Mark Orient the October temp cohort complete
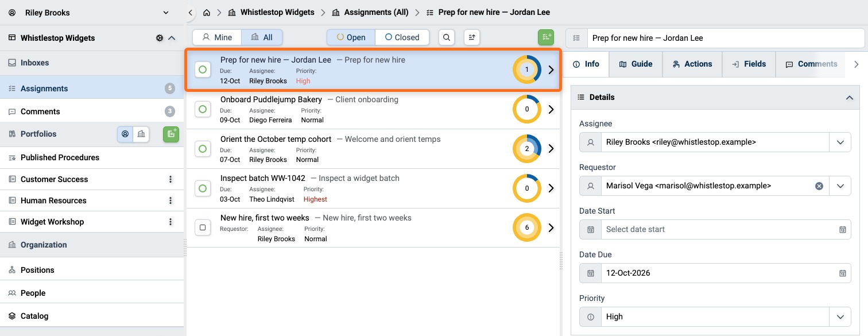868x336 pixels. [x=202, y=149]
